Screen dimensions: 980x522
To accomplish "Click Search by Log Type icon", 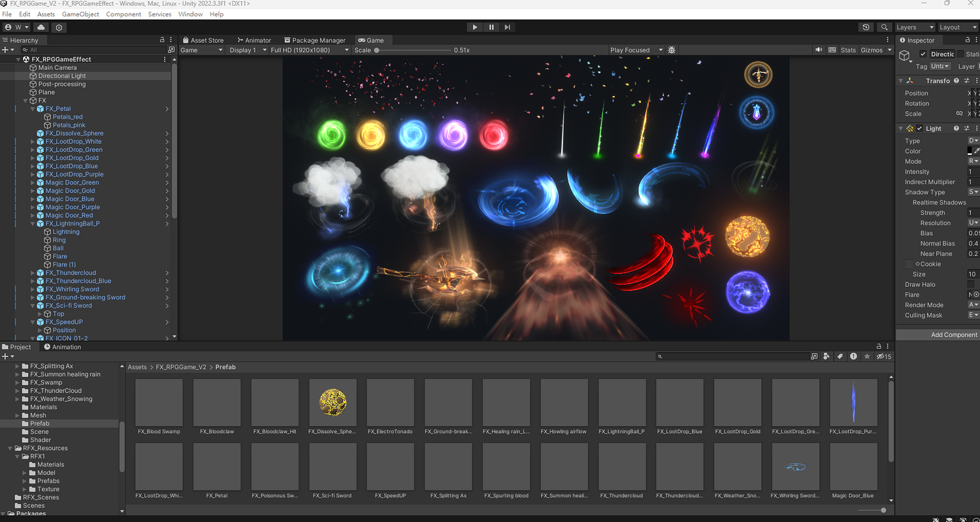I will [x=853, y=357].
